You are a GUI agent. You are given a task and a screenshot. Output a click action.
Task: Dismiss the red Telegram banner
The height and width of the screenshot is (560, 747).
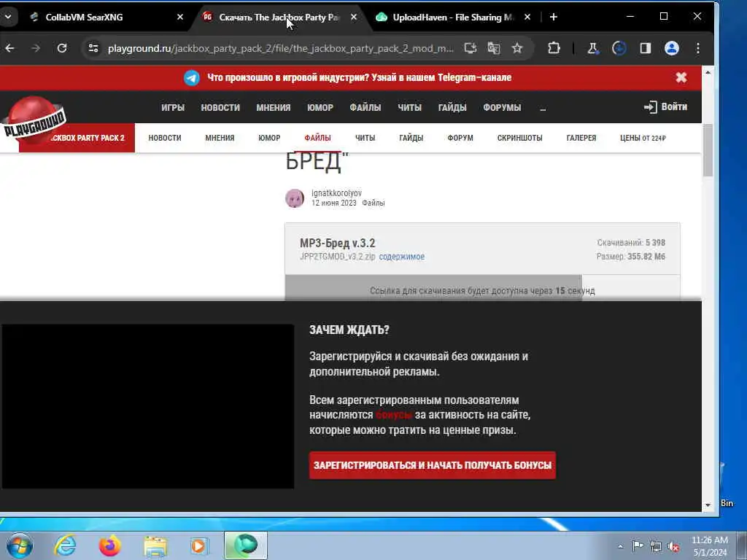[681, 77]
